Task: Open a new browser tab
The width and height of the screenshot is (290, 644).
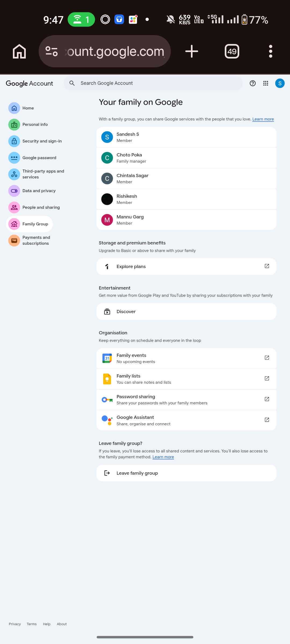Action: [192, 51]
